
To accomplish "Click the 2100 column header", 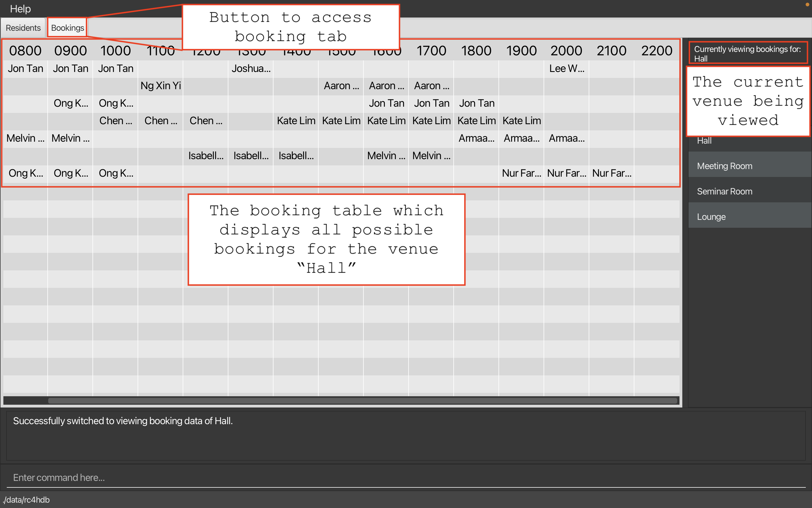I will coord(612,51).
